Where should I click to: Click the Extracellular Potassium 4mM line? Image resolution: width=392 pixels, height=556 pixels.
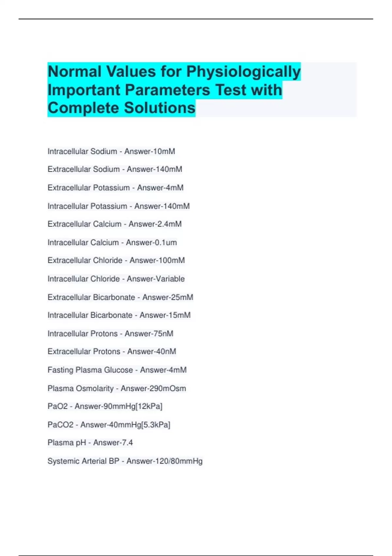[x=115, y=188]
